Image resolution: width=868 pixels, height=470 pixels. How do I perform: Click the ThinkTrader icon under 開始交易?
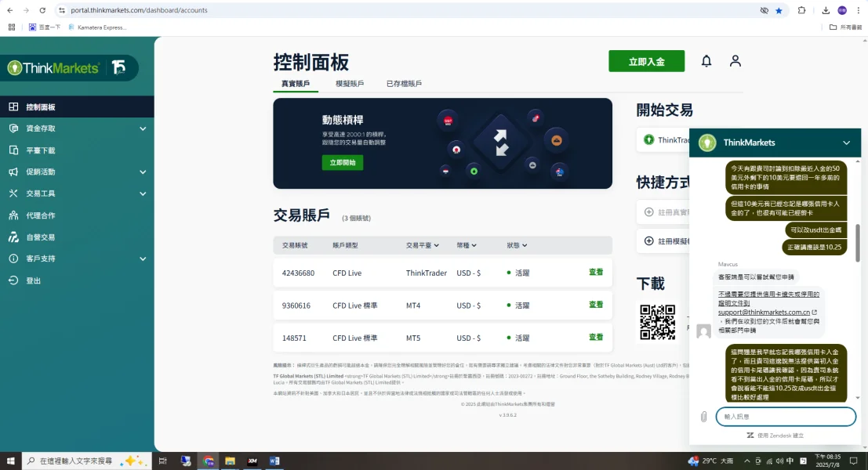[648, 140]
